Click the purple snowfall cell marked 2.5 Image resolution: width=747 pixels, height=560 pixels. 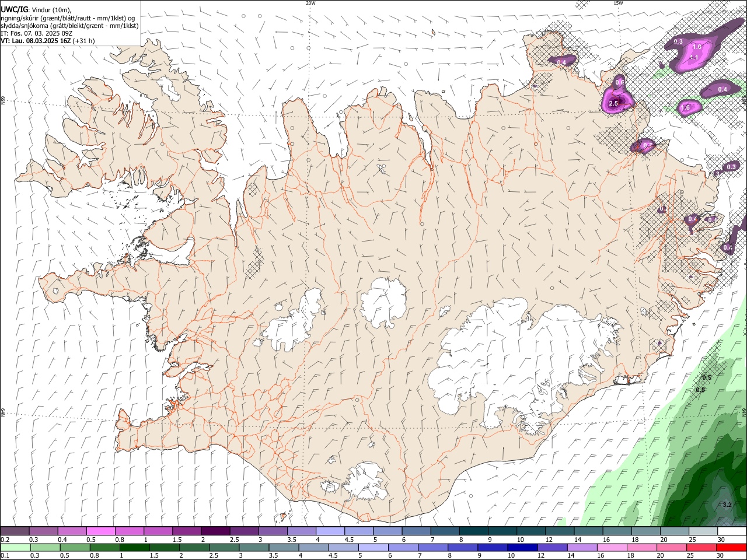click(x=618, y=99)
